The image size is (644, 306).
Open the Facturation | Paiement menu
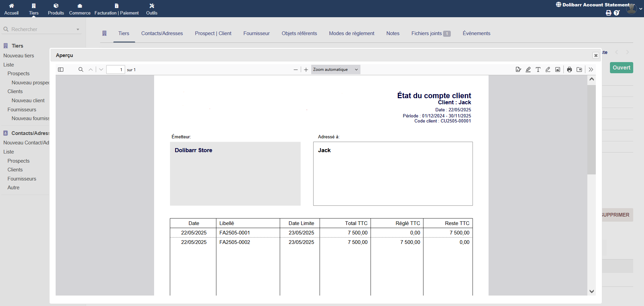coord(116,9)
